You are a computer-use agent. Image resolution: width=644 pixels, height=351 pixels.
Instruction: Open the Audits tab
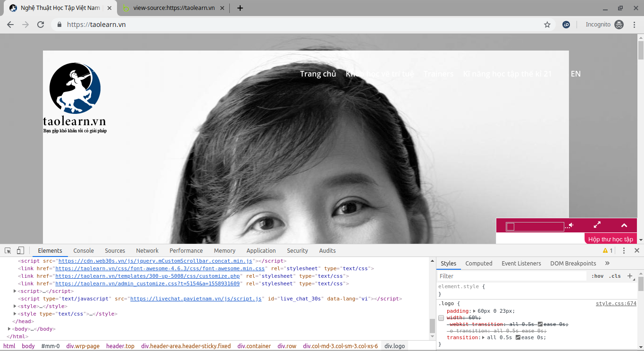tap(327, 251)
